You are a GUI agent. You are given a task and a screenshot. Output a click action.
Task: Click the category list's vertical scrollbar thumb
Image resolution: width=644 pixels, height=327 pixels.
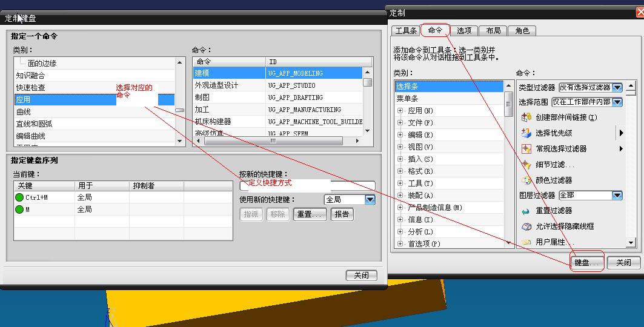pyautogui.click(x=180, y=110)
